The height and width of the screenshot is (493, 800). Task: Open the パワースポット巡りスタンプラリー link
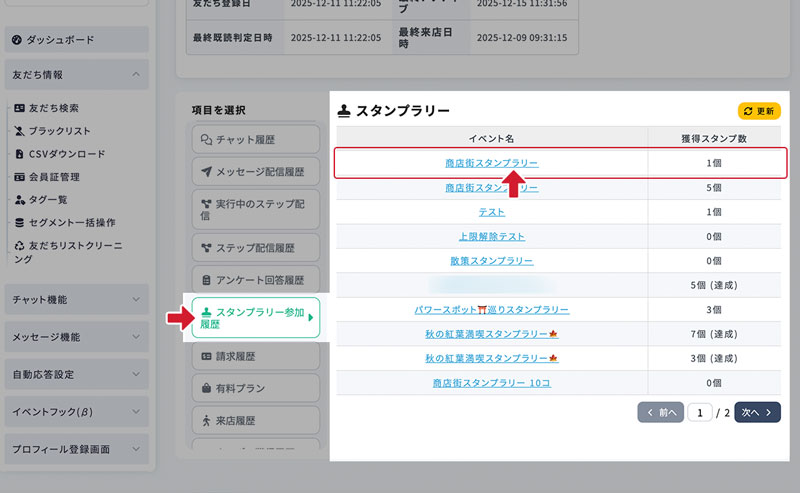(491, 310)
